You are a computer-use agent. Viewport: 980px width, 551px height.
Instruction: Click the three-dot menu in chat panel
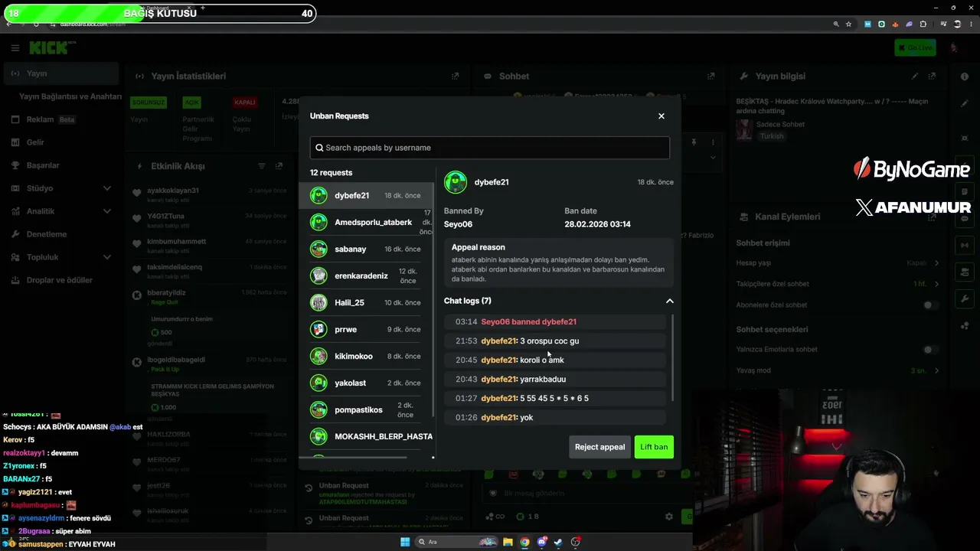713,142
